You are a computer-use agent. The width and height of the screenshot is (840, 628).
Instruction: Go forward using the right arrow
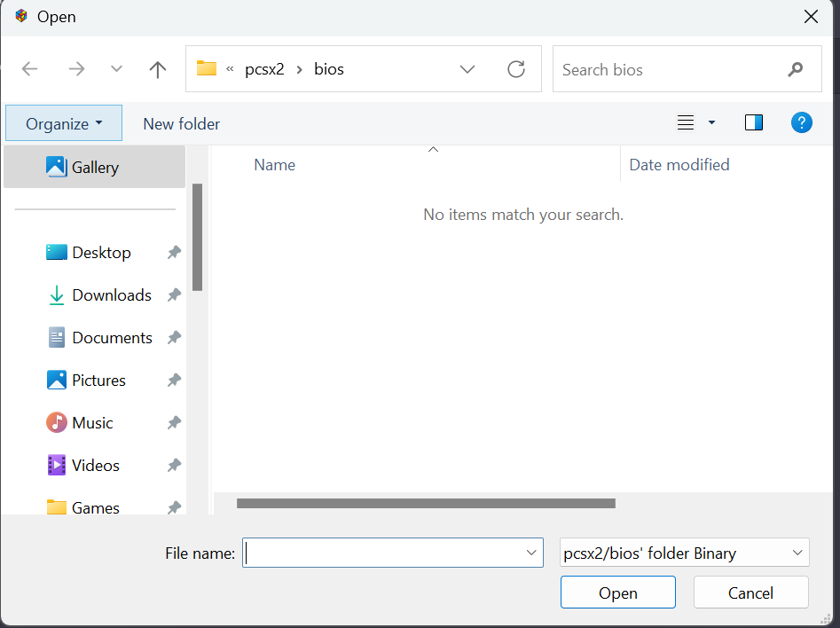tap(76, 69)
